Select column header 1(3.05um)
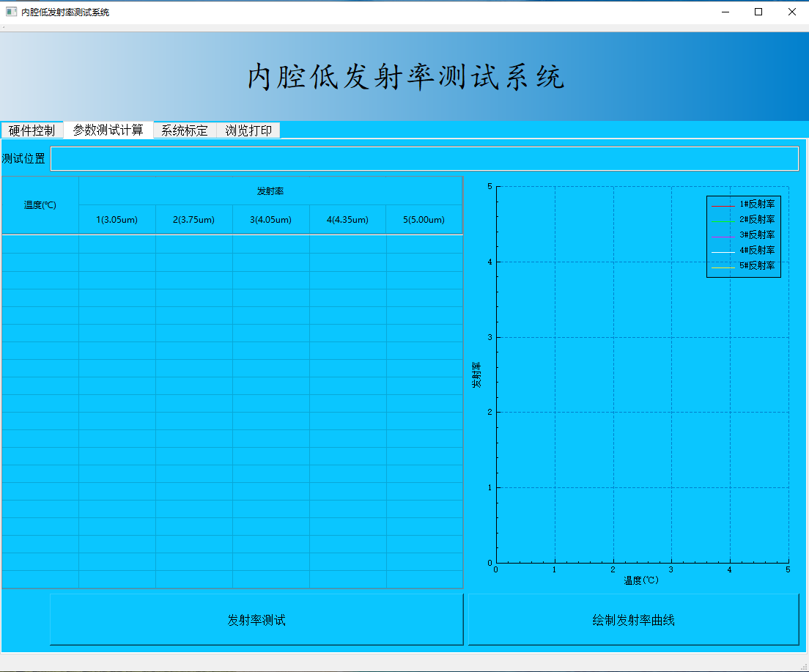Image resolution: width=809 pixels, height=672 pixels. click(x=117, y=220)
